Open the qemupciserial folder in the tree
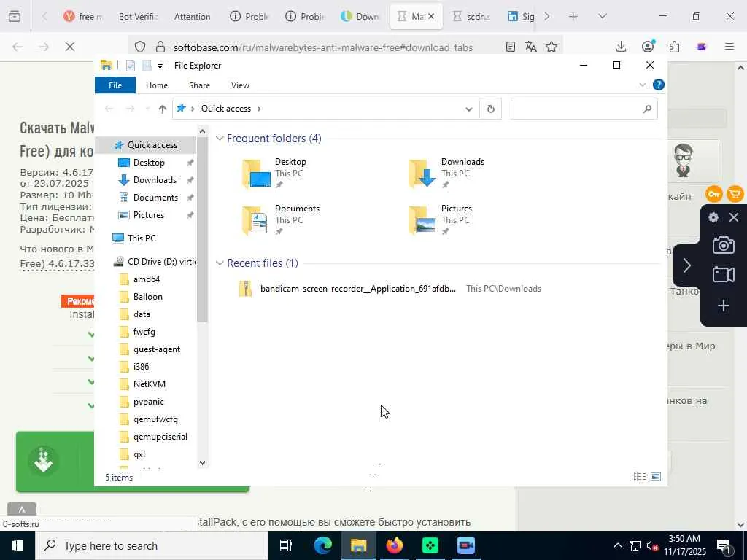The width and height of the screenshot is (747, 560). tap(160, 437)
